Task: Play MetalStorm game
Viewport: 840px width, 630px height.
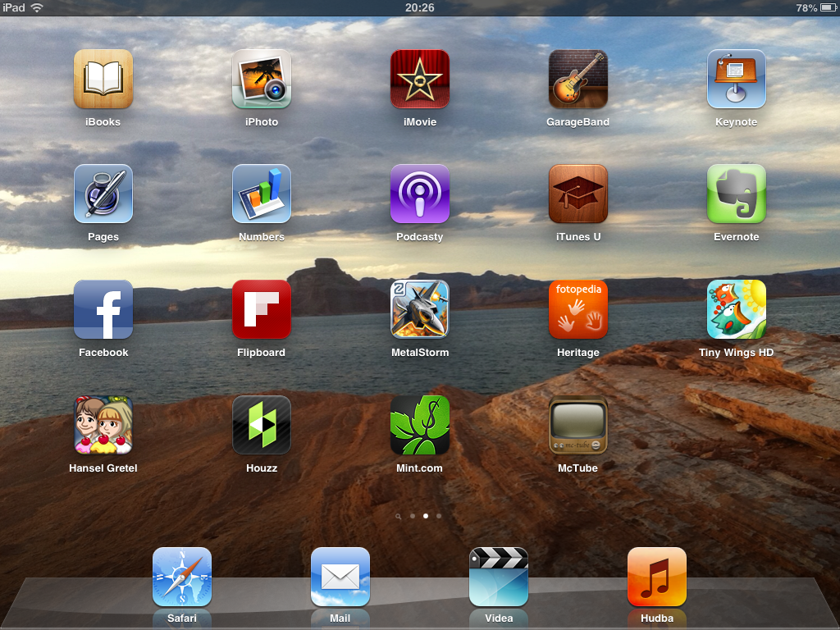Action: click(420, 310)
